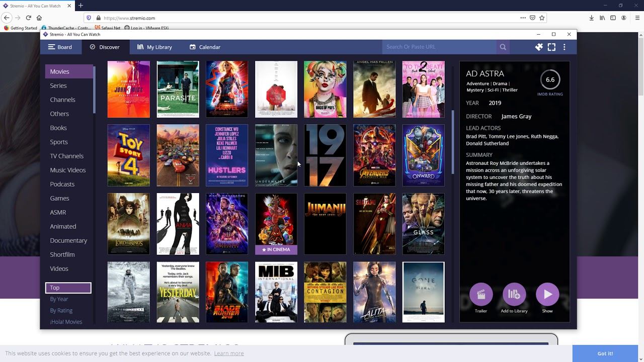Select Series category
This screenshot has width=644, height=362.
coord(69,85)
